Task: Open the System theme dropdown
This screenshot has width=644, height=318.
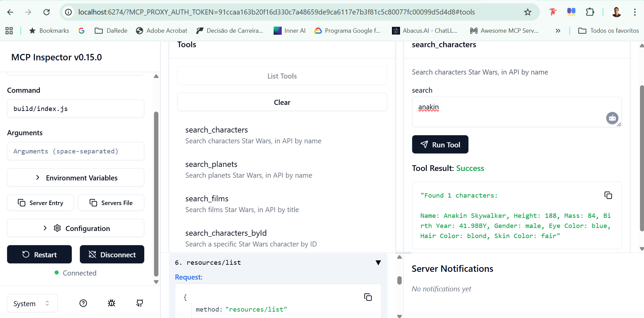Action: (32, 303)
